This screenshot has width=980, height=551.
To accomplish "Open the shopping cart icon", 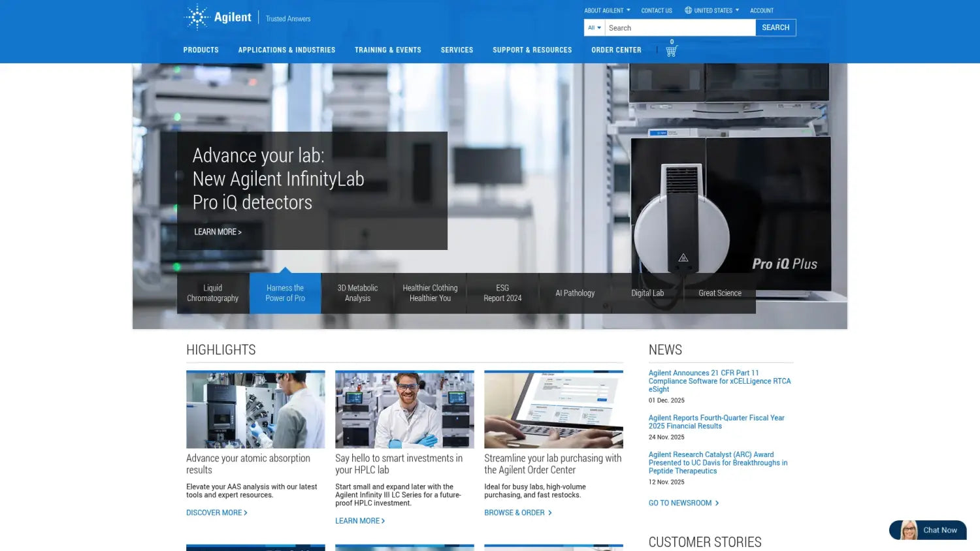I will tap(671, 51).
